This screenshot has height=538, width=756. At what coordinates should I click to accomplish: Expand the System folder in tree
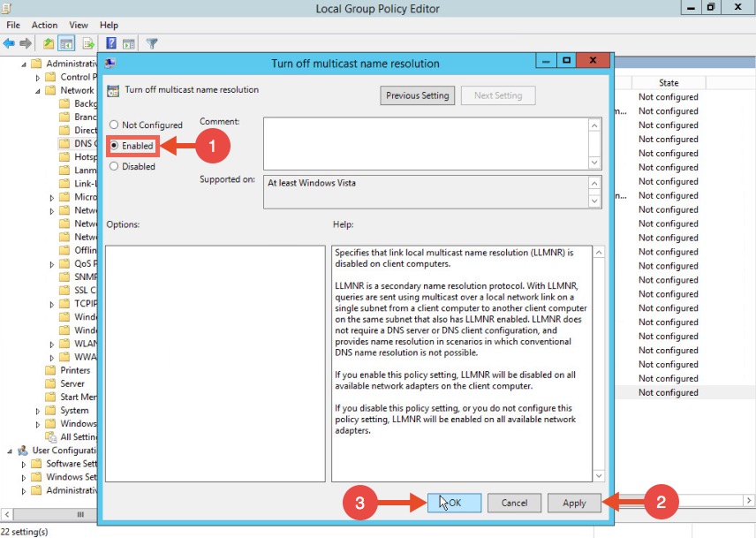(38, 411)
